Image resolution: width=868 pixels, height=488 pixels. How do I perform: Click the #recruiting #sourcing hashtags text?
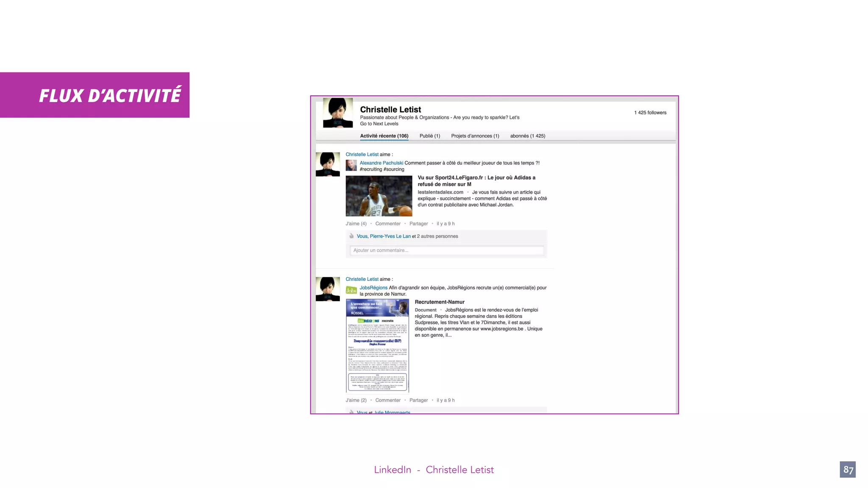(x=382, y=169)
